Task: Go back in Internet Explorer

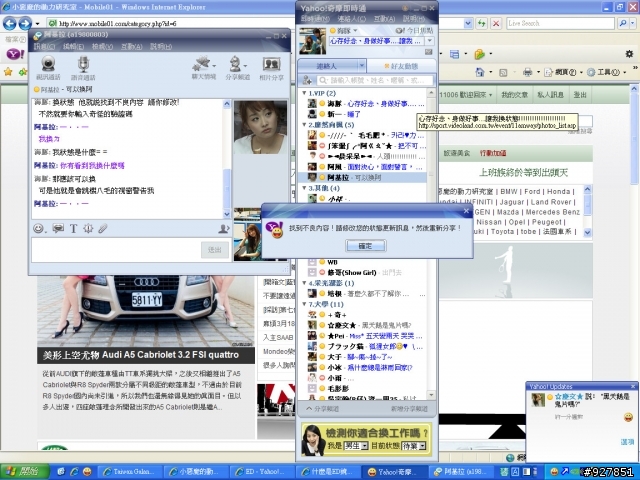Action: point(10,23)
